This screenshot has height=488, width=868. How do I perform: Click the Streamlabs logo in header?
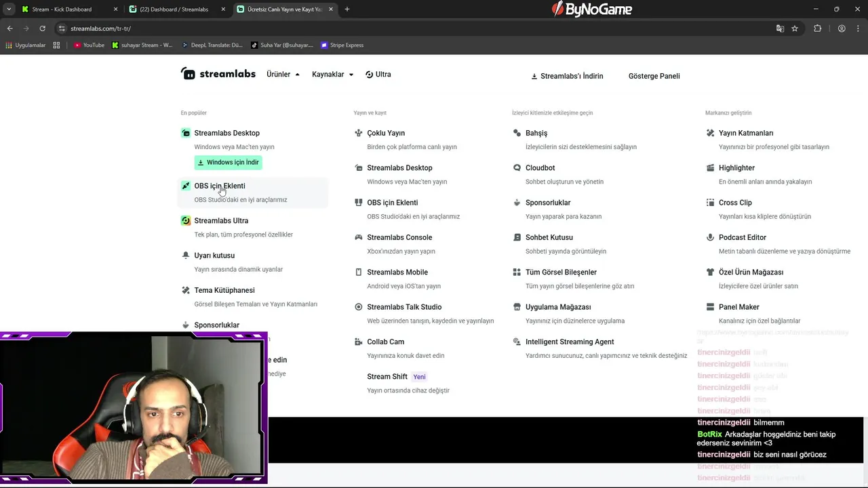(218, 74)
